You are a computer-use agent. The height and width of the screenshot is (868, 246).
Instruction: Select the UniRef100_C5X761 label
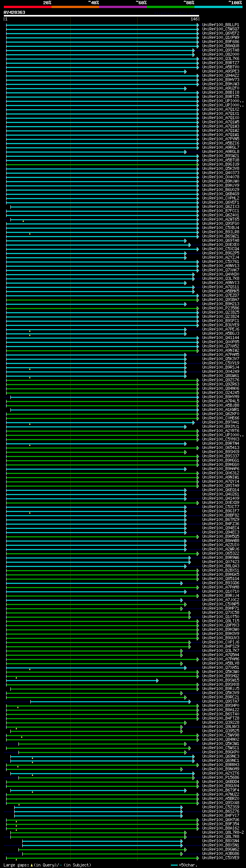[221, 261]
